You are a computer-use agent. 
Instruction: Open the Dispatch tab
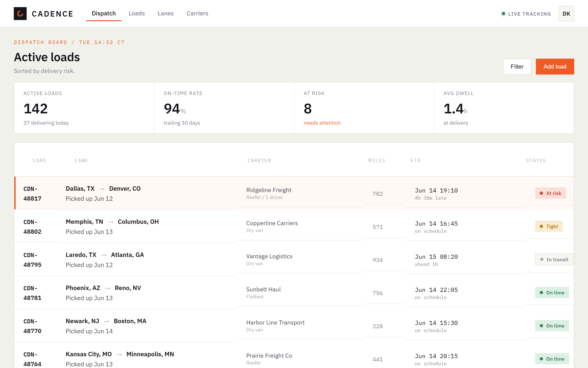click(x=104, y=13)
